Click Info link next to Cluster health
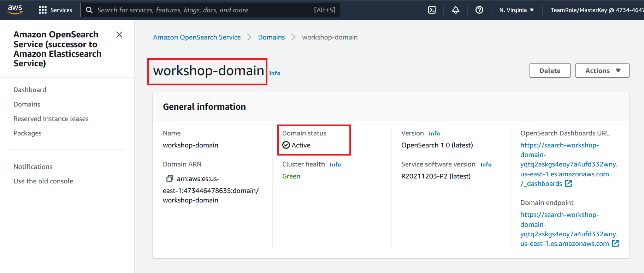 (335, 164)
